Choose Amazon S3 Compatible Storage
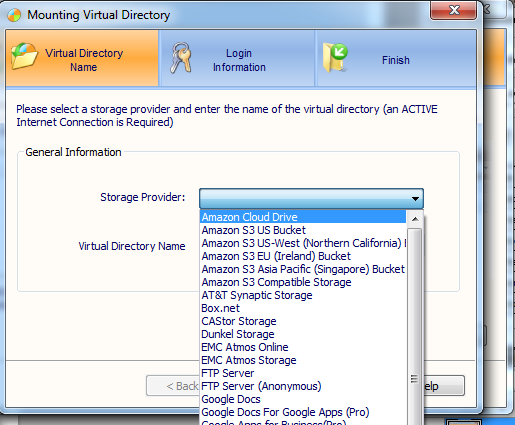The width and height of the screenshot is (515, 425). tap(303, 282)
